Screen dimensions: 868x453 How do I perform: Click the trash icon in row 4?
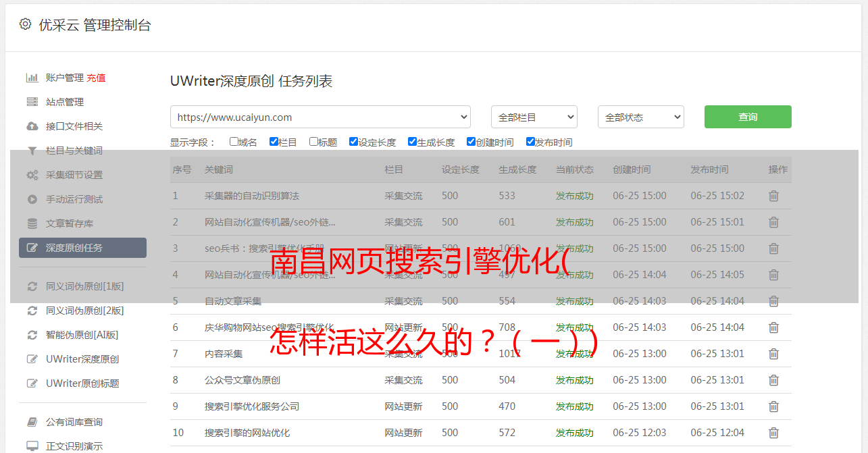773,275
